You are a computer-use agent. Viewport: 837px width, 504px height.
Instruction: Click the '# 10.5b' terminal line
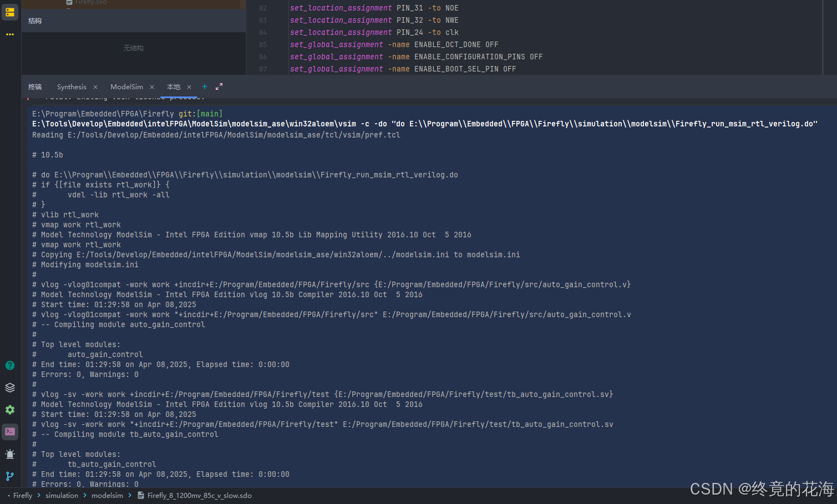[x=48, y=155]
